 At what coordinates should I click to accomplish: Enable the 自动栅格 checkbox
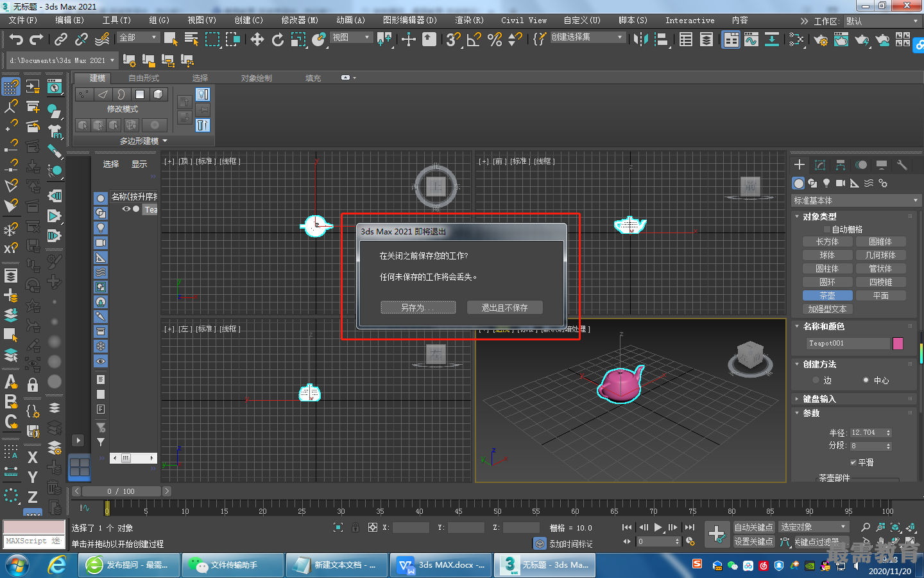coord(827,229)
